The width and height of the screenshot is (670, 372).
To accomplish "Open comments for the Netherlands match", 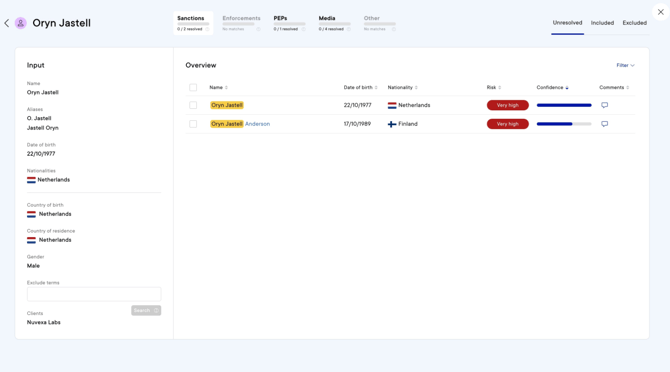I will pos(604,105).
